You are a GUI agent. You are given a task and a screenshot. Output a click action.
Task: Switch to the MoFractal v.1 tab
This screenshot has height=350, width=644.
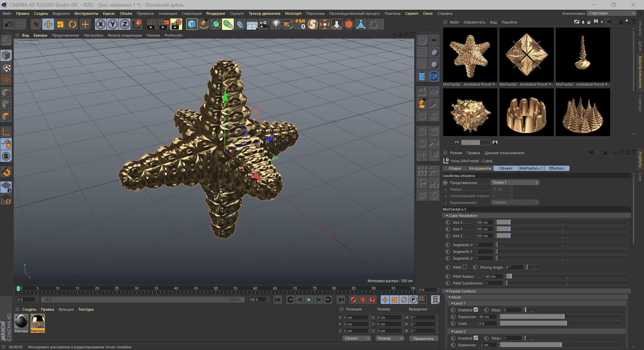pos(531,168)
